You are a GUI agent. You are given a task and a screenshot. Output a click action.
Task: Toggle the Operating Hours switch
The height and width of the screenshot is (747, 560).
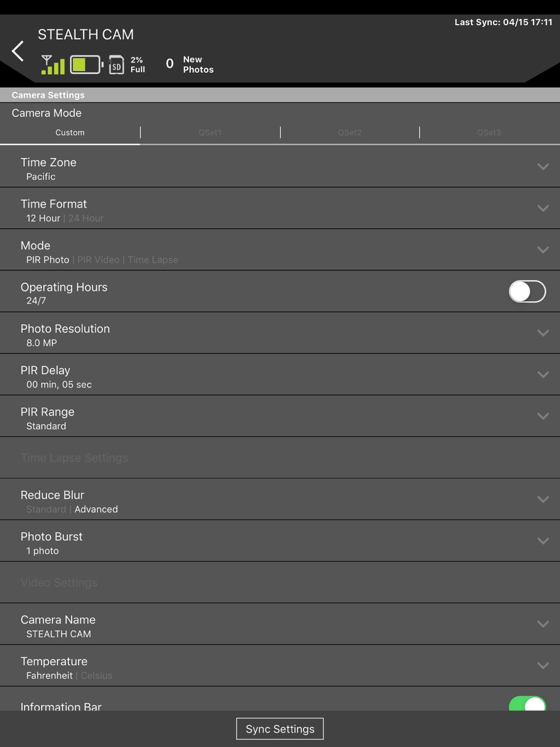click(527, 291)
